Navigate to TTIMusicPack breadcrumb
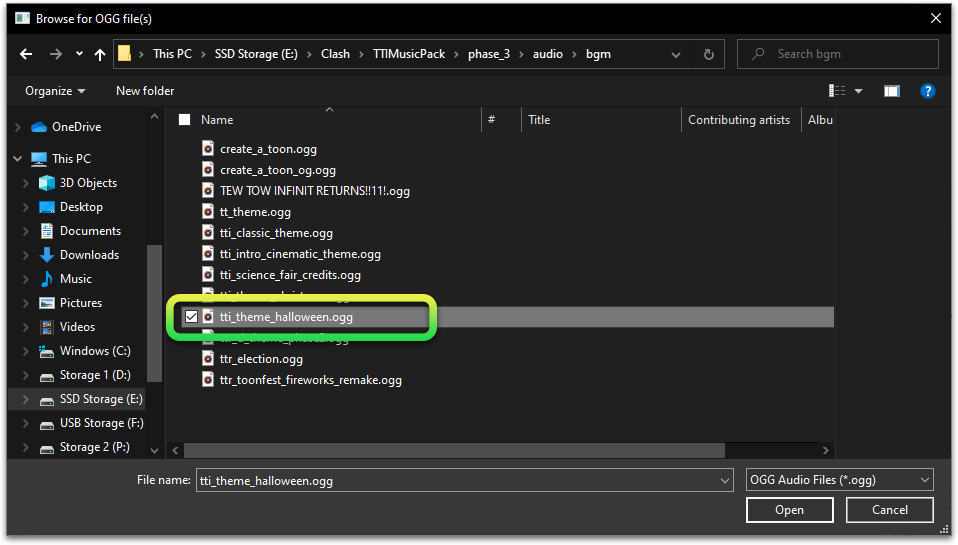 409,54
